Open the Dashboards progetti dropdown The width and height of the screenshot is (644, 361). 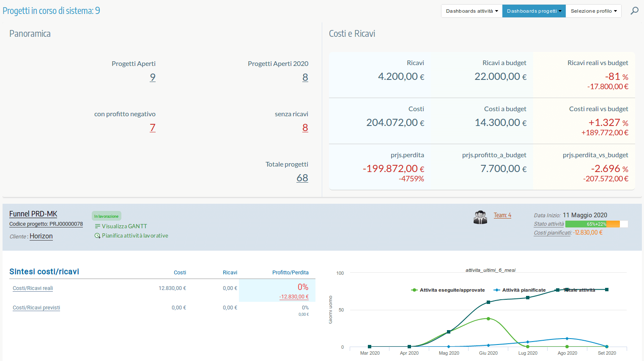coord(534,11)
